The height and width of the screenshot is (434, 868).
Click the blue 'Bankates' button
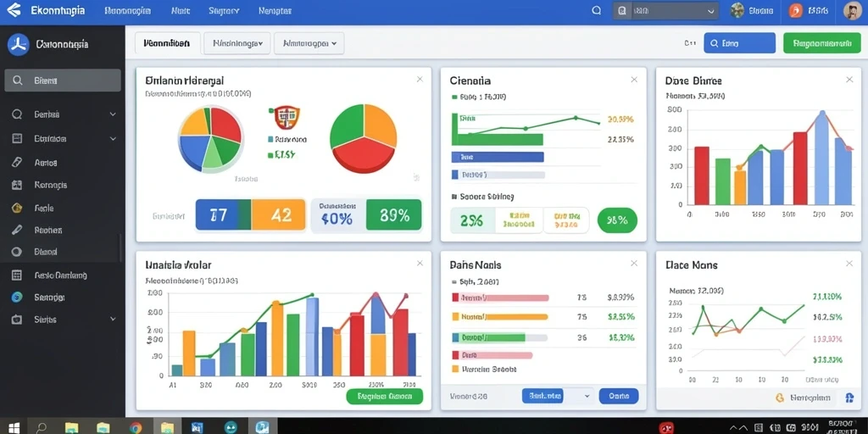(542, 396)
